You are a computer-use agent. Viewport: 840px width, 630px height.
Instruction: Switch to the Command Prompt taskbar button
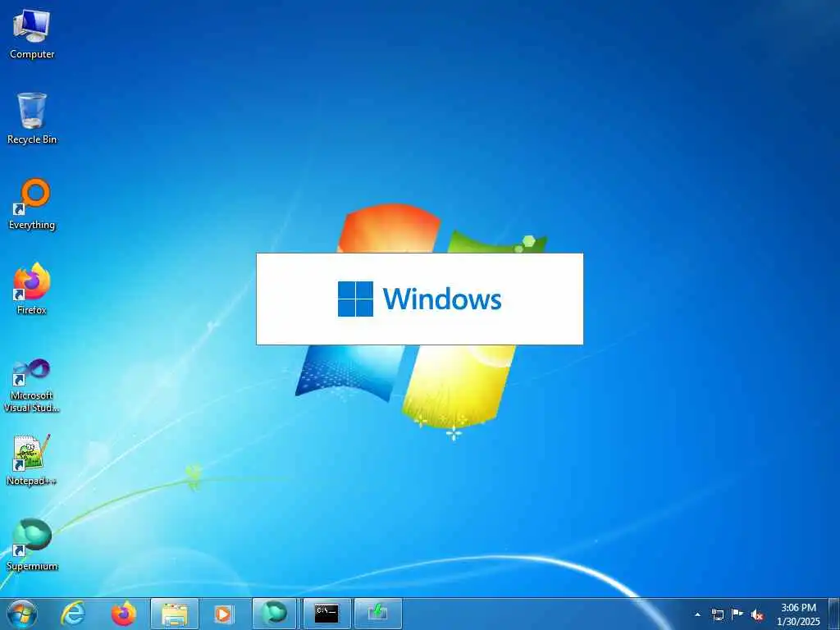(x=326, y=614)
